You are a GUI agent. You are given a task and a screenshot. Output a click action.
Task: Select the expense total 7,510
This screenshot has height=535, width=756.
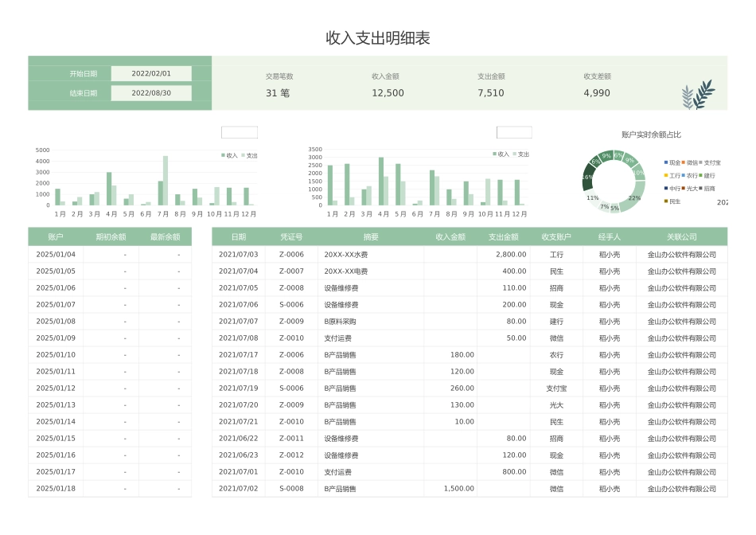491,93
